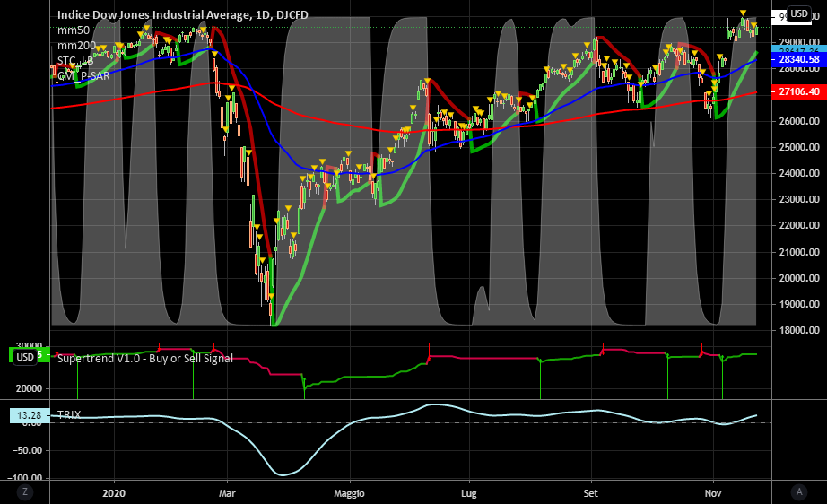
Task: Toggle the auto-scale A button
Action: pyautogui.click(x=799, y=492)
